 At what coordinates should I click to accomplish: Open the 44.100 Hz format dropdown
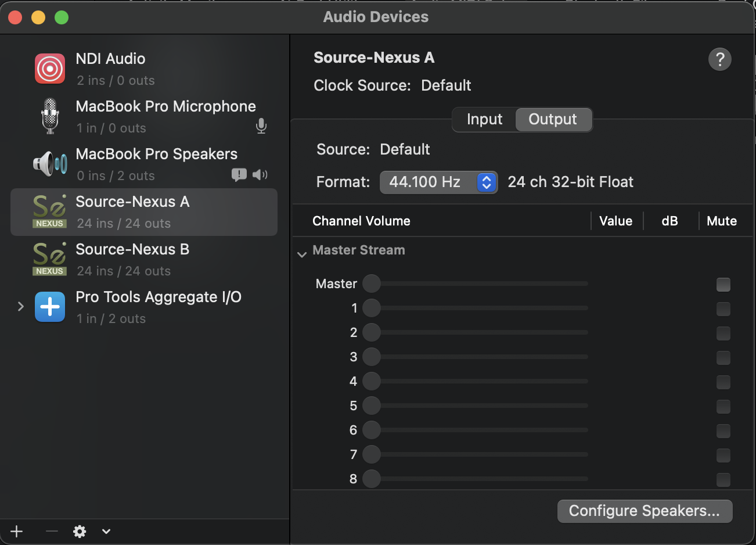(438, 182)
